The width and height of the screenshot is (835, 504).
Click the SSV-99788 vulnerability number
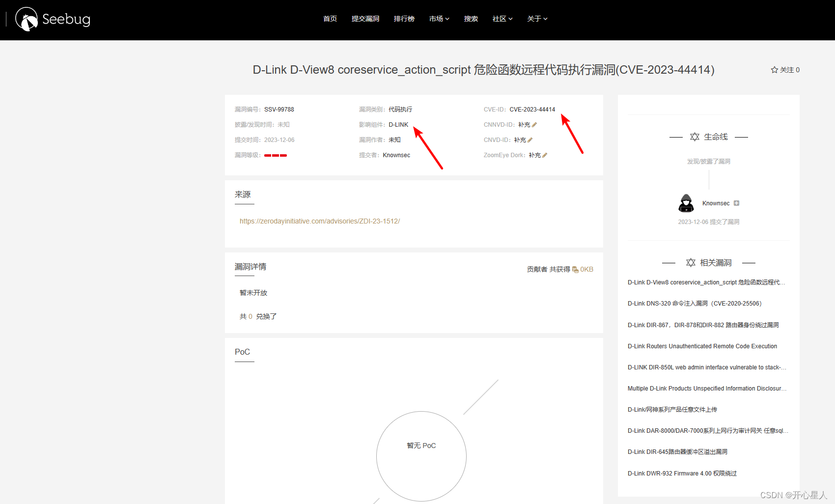(x=279, y=110)
